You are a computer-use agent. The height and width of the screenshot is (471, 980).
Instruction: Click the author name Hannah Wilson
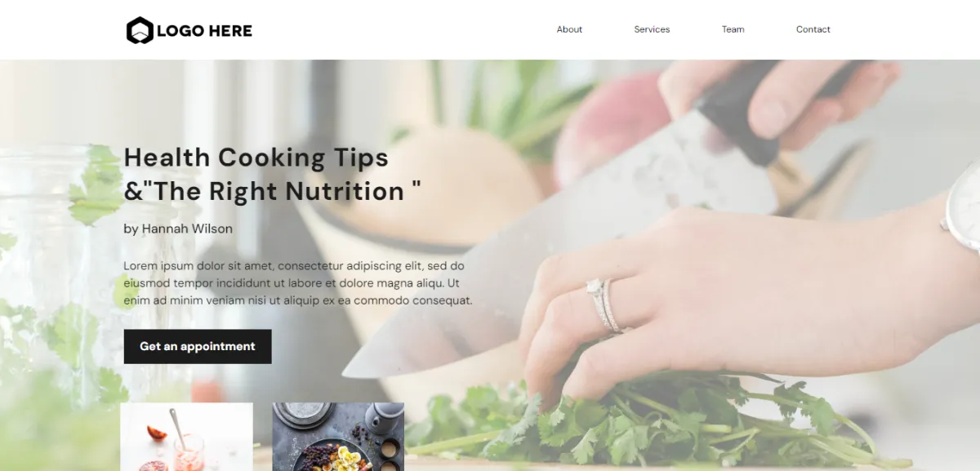coord(178,229)
